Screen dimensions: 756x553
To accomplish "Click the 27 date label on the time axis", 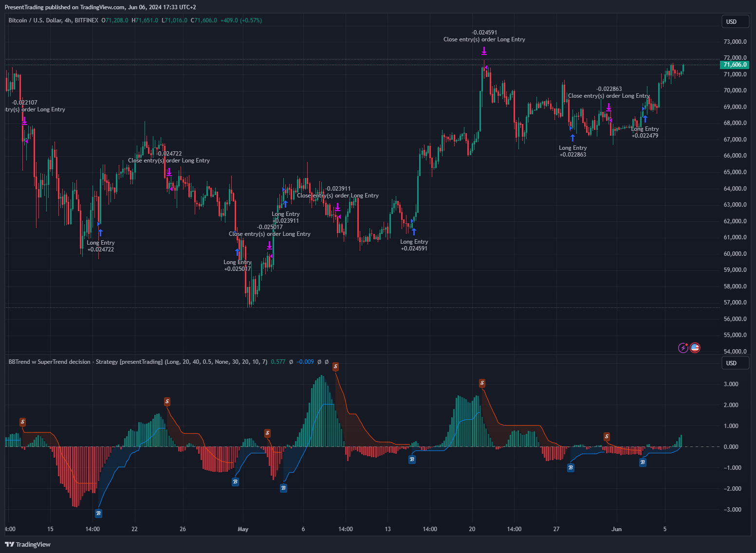I will pyautogui.click(x=556, y=529).
